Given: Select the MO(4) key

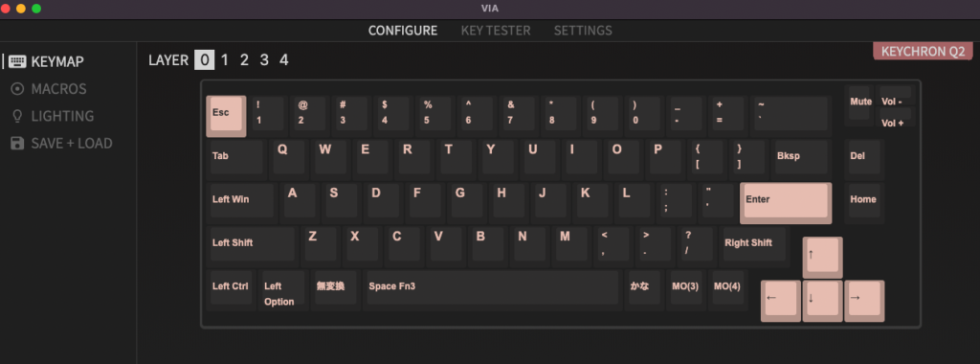Looking at the screenshot, I should coord(727,289).
